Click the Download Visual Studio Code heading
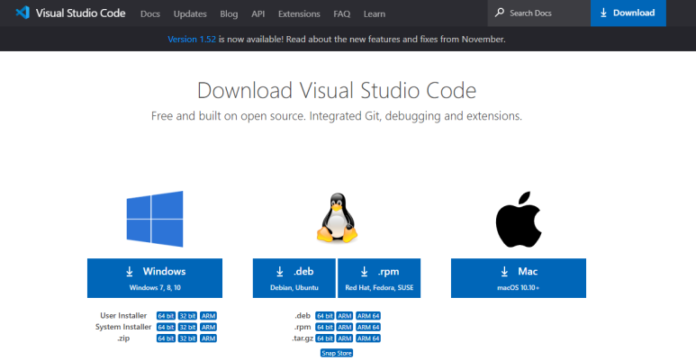 pyautogui.click(x=336, y=90)
